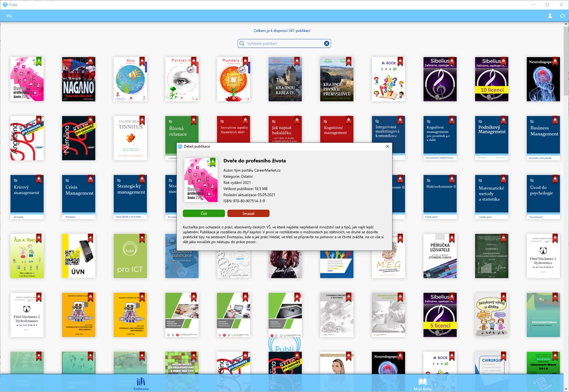
Task: Click the green download badge on Dveře cover
Action: [39, 60]
